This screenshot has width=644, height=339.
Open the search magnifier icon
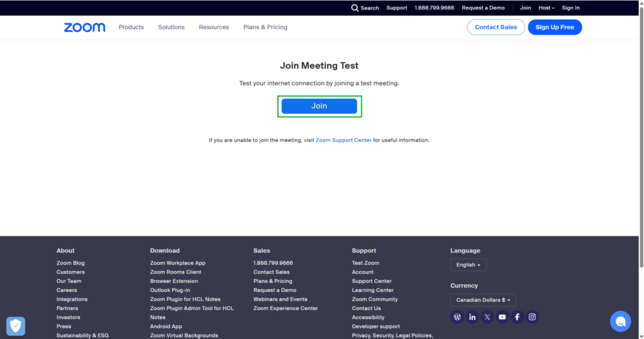pos(355,8)
